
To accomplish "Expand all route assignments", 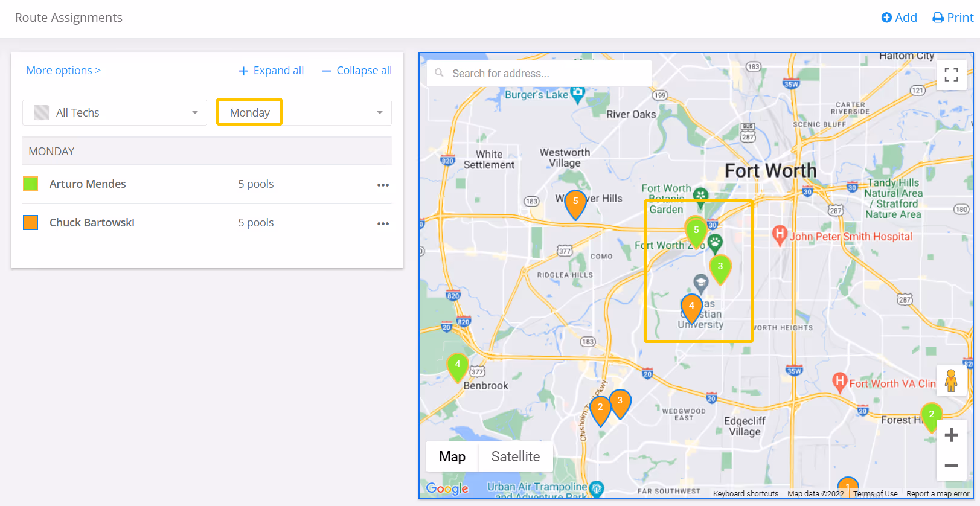I will pyautogui.click(x=271, y=71).
